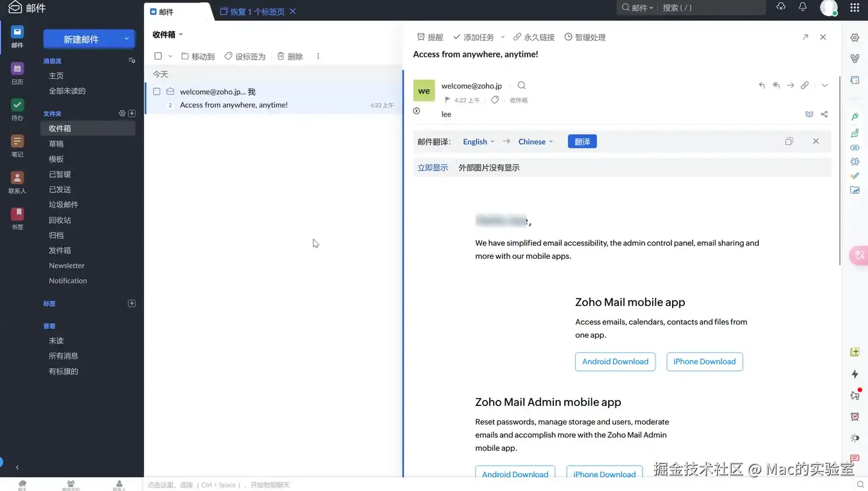Click 暂缓处理 snooze clock option
This screenshot has width=868, height=491.
click(x=585, y=37)
